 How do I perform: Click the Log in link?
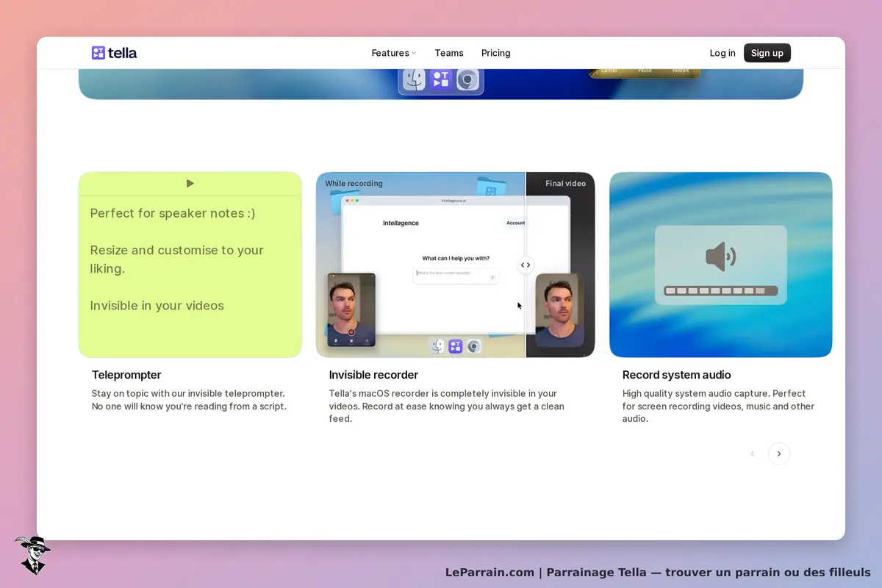point(723,53)
